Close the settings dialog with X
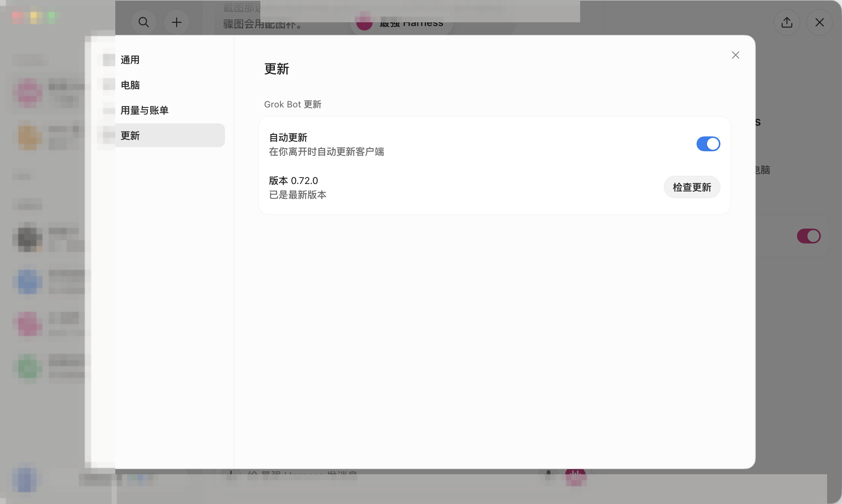Viewport: 842px width, 504px height. (x=735, y=55)
